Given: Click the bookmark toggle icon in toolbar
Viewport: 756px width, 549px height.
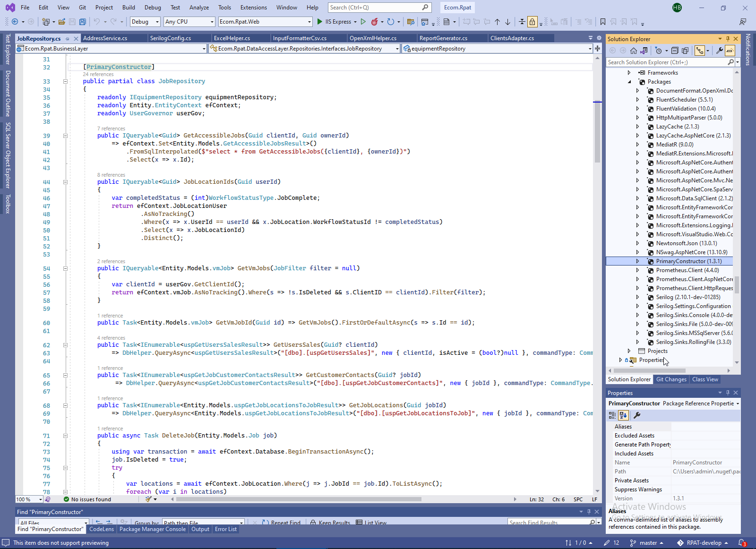Looking at the screenshot, I should coord(603,22).
